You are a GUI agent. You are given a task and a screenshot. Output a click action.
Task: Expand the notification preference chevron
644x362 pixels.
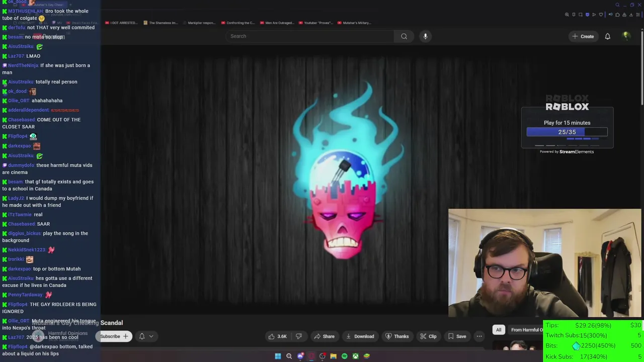tap(151, 336)
